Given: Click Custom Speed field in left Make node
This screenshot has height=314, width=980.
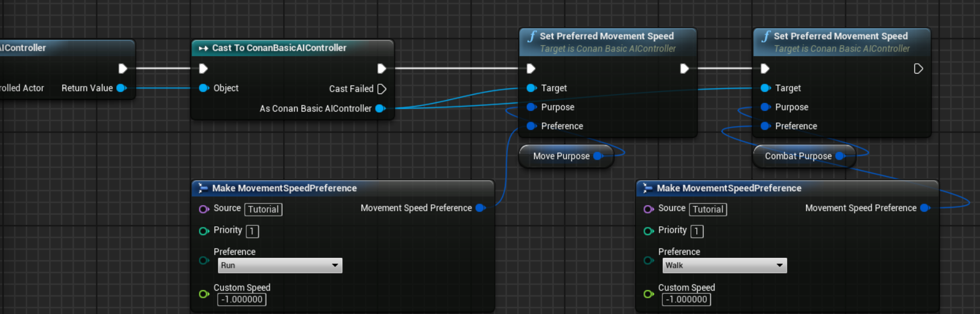Looking at the screenshot, I should pyautogui.click(x=242, y=299).
